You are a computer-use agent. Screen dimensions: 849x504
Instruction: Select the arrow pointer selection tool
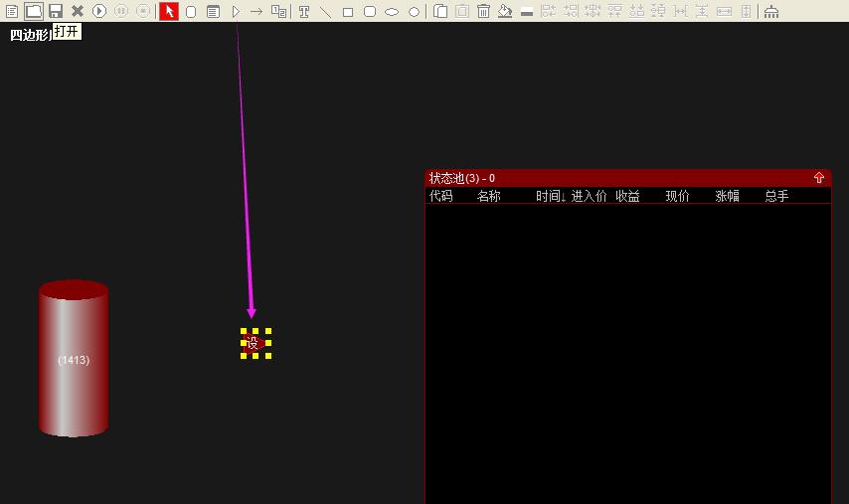point(169,11)
